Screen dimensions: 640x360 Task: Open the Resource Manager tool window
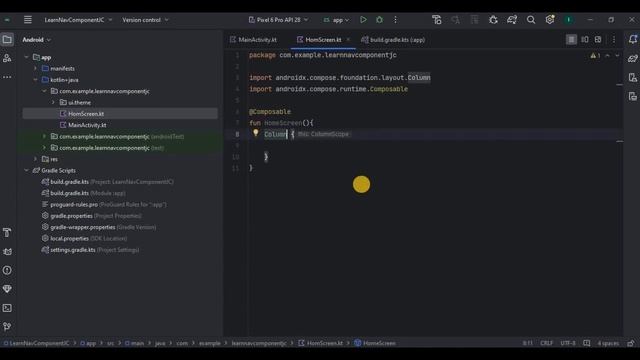pyautogui.click(x=7, y=58)
